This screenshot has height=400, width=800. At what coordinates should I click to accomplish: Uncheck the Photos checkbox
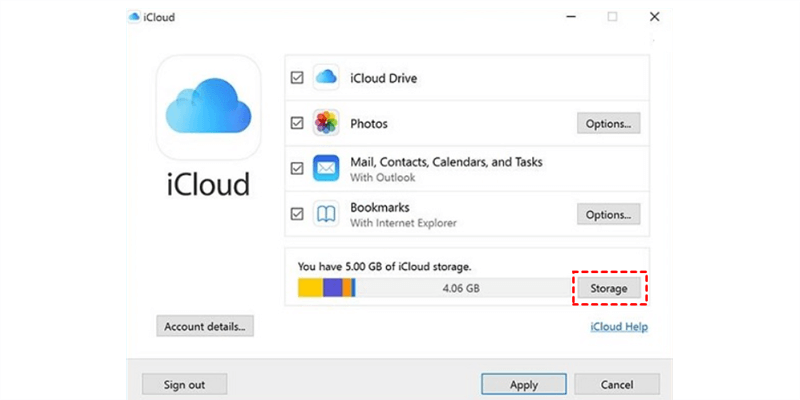[x=297, y=123]
